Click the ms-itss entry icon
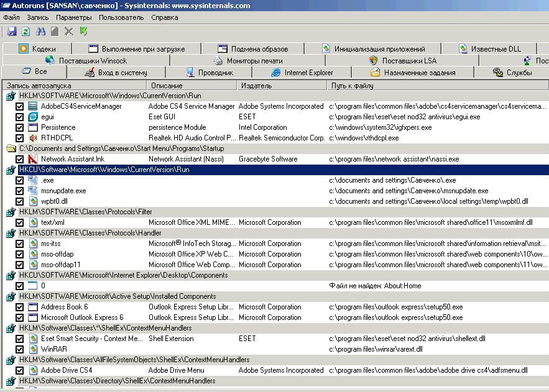The width and height of the screenshot is (549, 392). pos(33,244)
